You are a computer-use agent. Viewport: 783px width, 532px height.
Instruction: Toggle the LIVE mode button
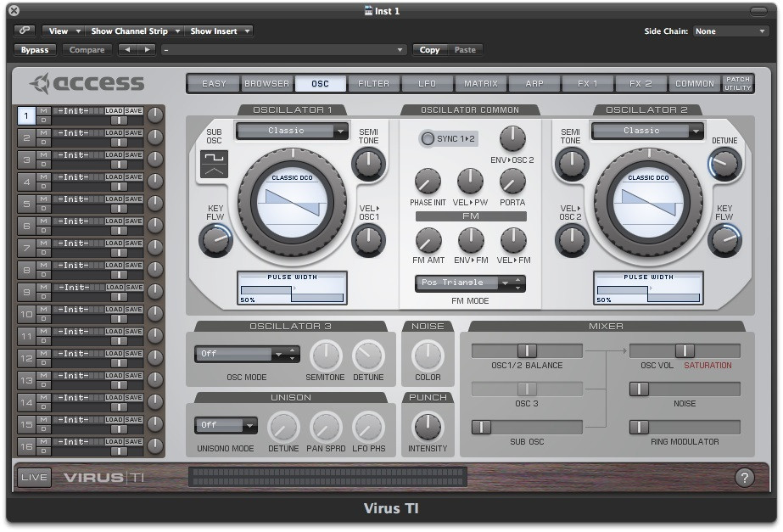(x=34, y=477)
